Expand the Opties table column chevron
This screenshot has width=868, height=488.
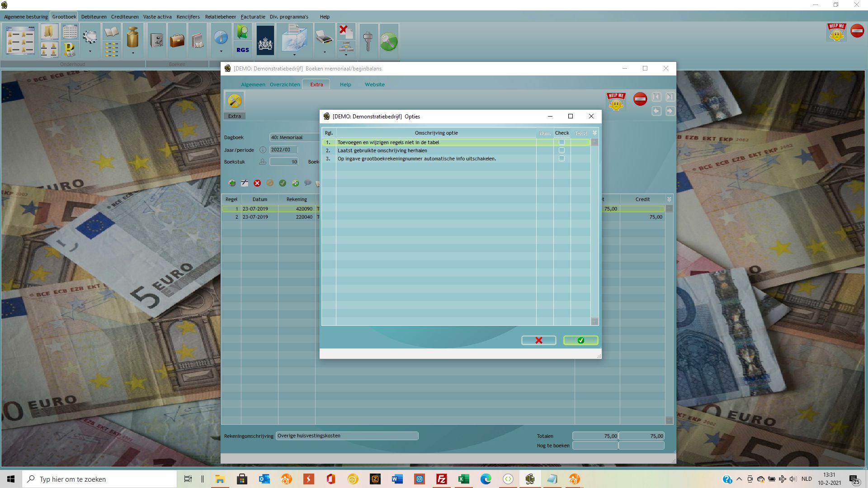click(594, 133)
